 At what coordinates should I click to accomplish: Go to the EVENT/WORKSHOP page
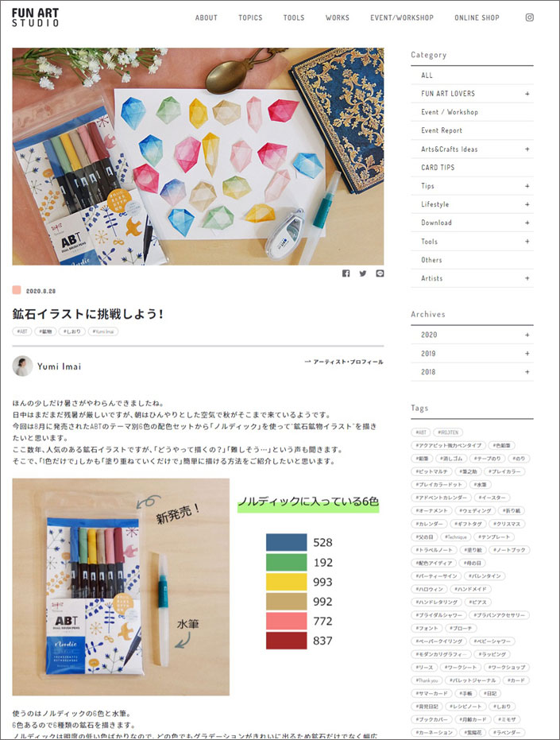coord(401,17)
